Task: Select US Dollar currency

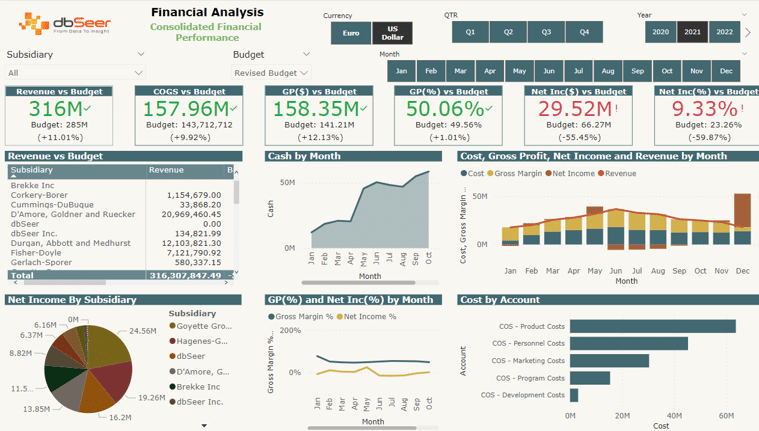Action: point(392,33)
